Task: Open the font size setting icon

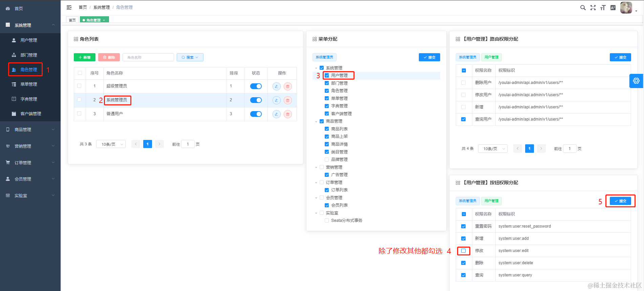Action: click(603, 7)
